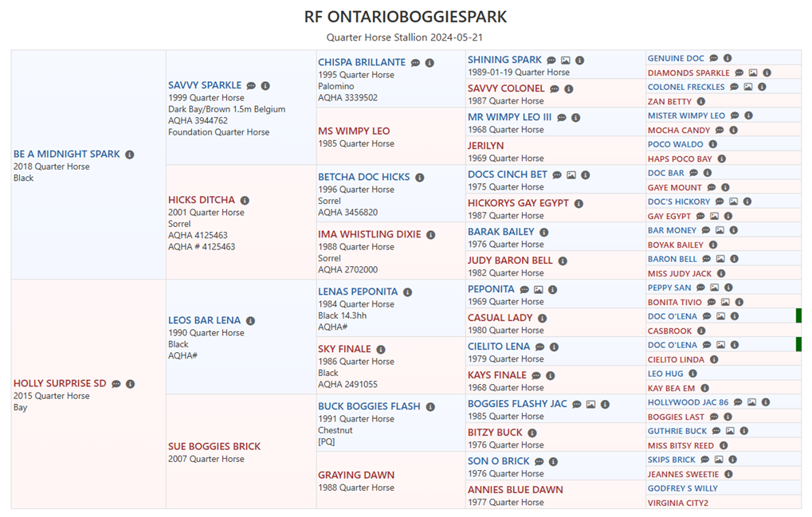Viewport: 812px width, 517px height.
Task: View the photo icon for DOCS CINCH BET
Action: [571, 175]
